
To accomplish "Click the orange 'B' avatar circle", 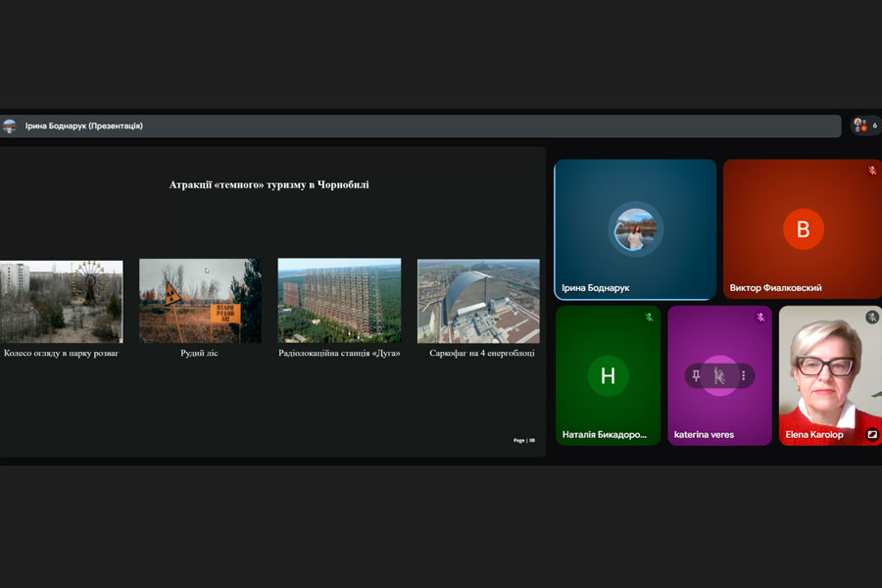I will pyautogui.click(x=803, y=229).
